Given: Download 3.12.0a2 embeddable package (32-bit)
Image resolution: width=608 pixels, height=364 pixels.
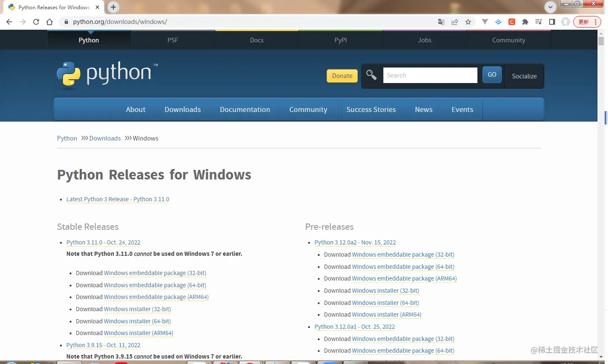Looking at the screenshot, I should pyautogui.click(x=403, y=255).
